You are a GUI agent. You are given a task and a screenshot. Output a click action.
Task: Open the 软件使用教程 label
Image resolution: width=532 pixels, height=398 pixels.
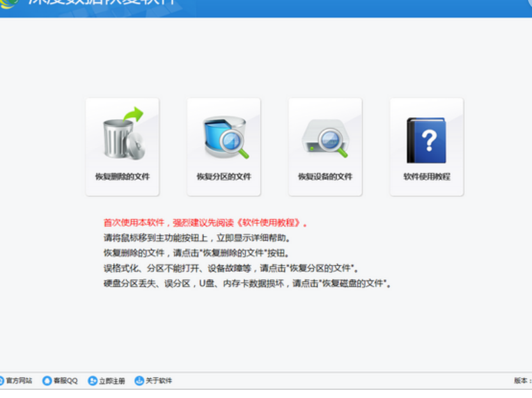[x=426, y=177]
